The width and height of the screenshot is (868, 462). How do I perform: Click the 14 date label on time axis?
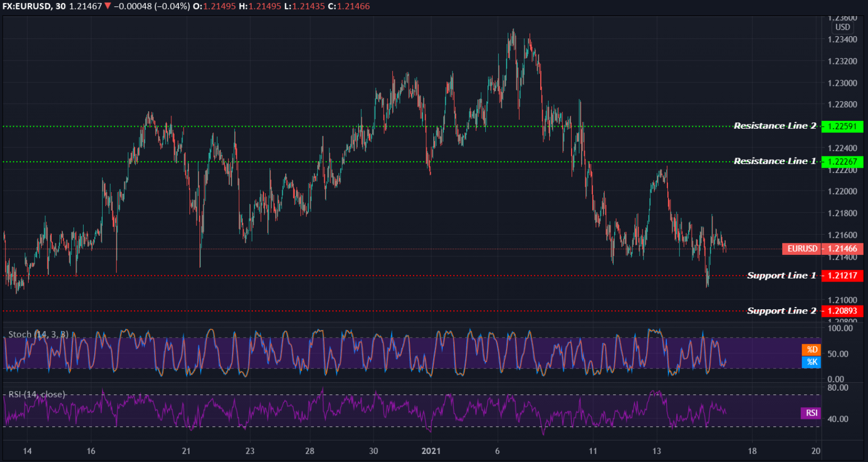(x=27, y=451)
